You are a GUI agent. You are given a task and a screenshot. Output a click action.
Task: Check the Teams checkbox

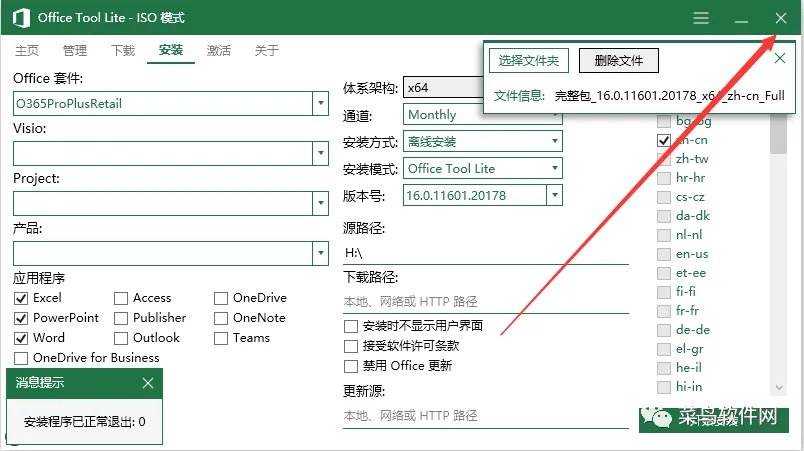click(221, 338)
